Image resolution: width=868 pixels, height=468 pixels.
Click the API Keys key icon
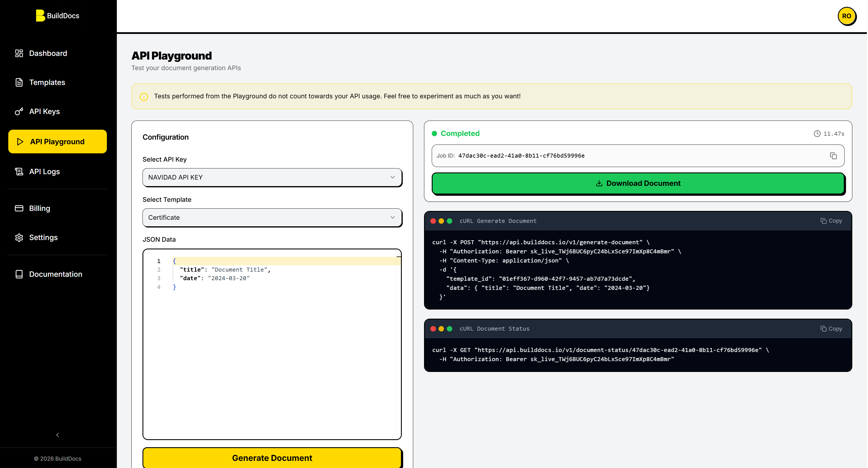19,111
